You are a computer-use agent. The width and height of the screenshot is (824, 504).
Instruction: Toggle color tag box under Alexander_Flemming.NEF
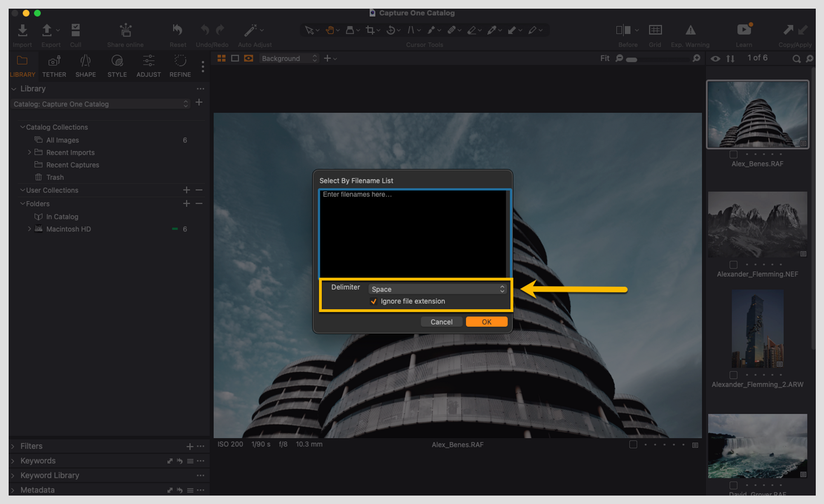733,265
